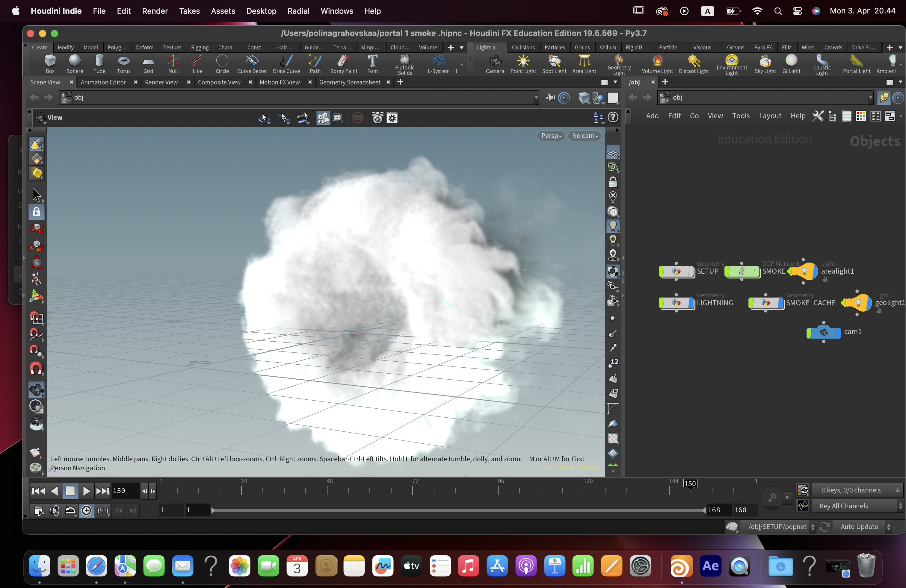Open the network editor Tools menu

[x=740, y=116]
